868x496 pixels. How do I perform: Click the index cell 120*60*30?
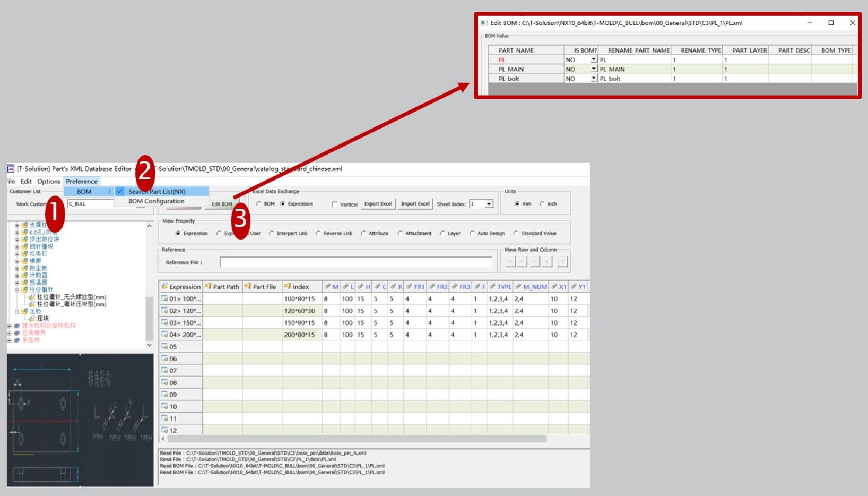[x=301, y=311]
